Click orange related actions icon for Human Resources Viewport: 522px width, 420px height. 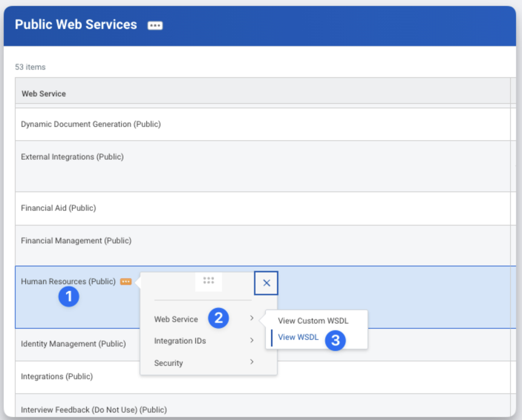point(126,282)
